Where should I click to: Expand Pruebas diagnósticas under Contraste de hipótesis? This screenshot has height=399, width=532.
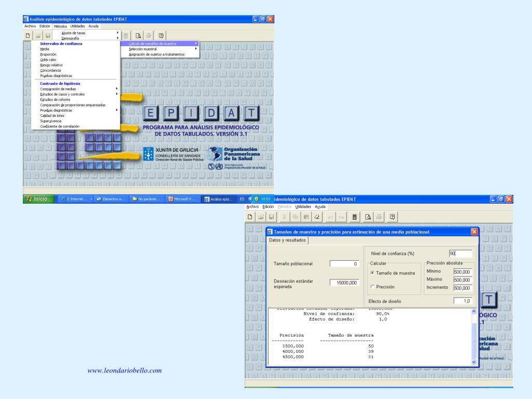[x=75, y=110]
